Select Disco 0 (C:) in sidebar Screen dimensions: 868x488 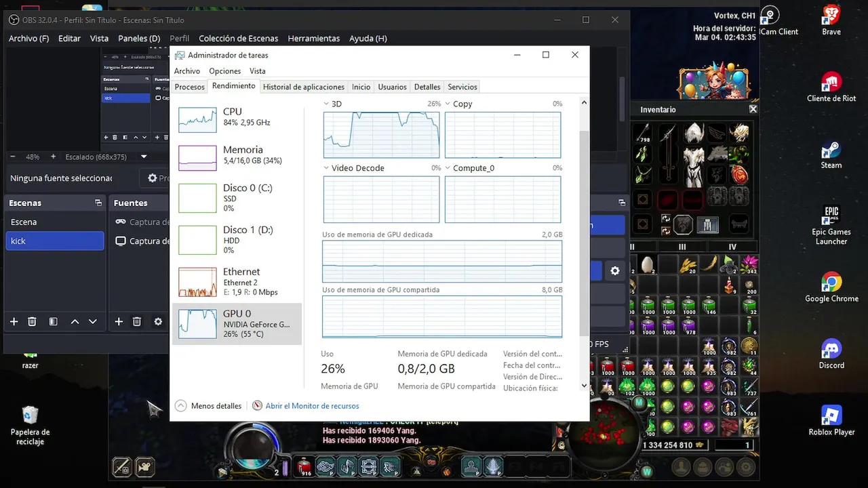[237, 198]
